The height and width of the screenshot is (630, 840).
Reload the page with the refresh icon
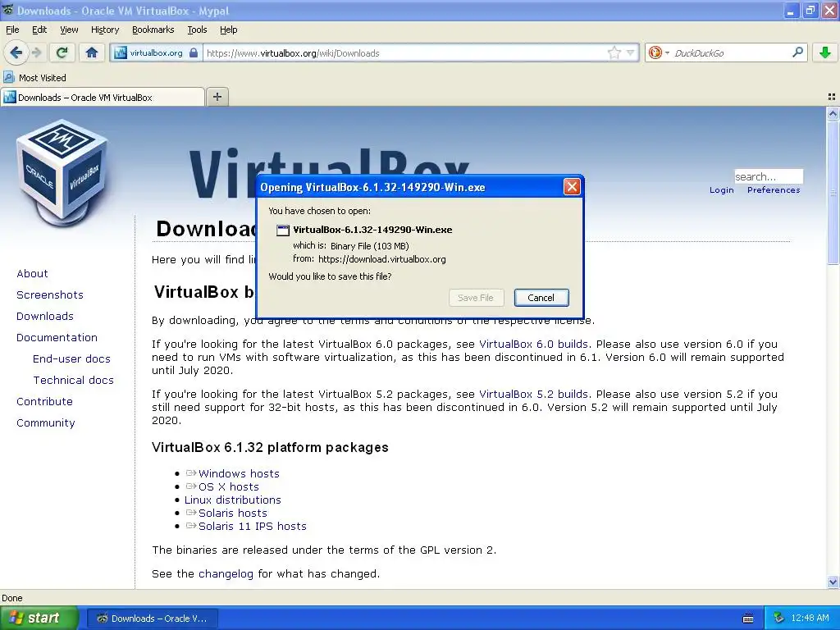(x=62, y=52)
